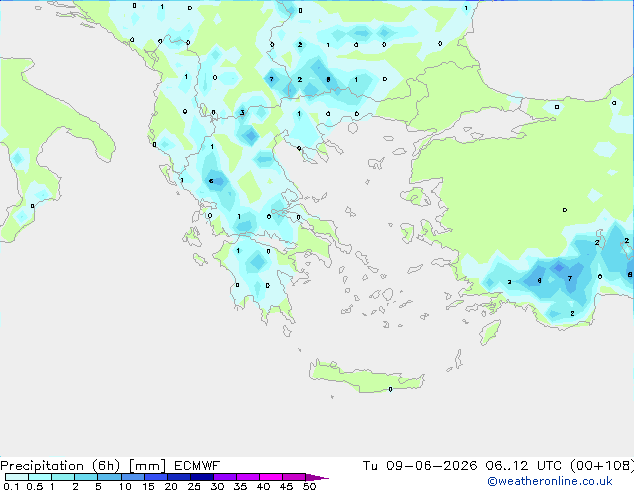Click the 1–2 mm legend color box
634x490 pixels.
[63, 477]
